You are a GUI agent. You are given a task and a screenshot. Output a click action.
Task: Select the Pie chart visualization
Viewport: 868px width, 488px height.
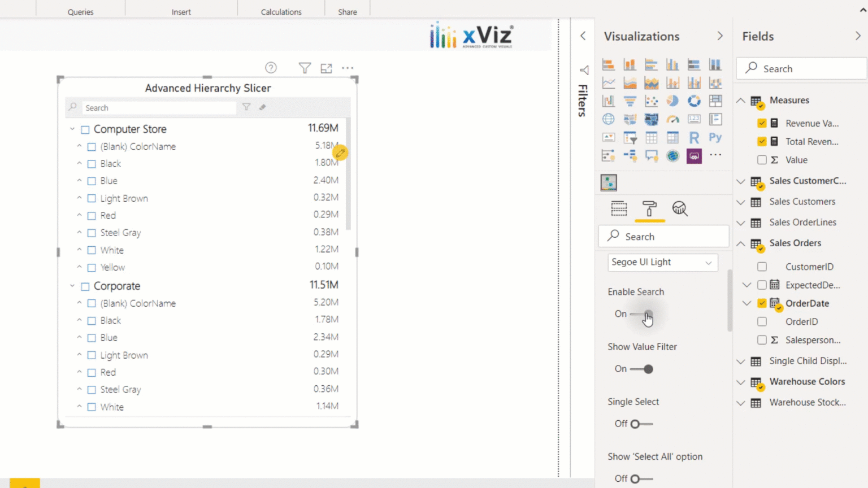coord(672,101)
